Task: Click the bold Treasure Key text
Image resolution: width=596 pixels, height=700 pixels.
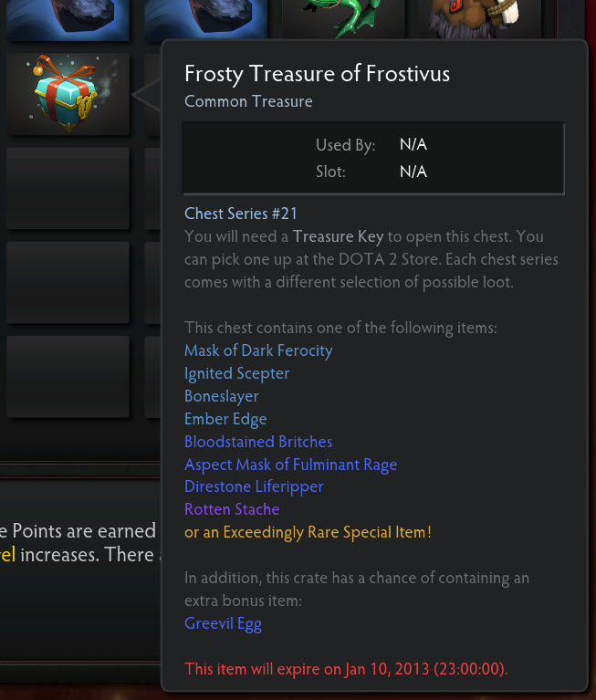Action: (338, 236)
